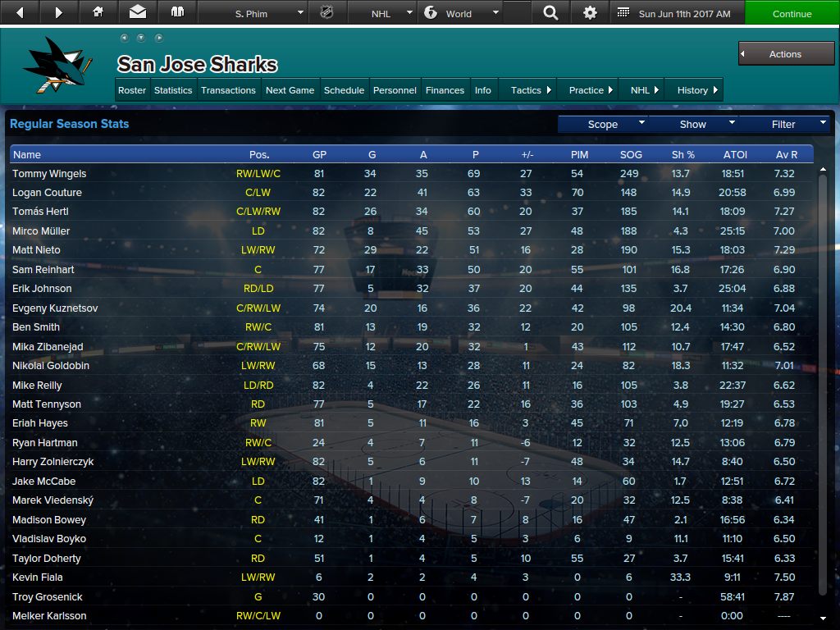Sort by +/- column header

[x=527, y=154]
